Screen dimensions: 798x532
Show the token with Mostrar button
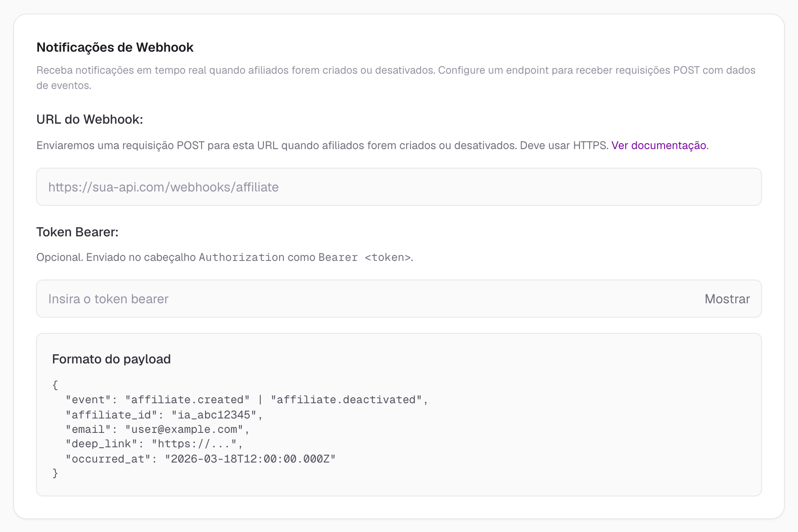tap(727, 299)
